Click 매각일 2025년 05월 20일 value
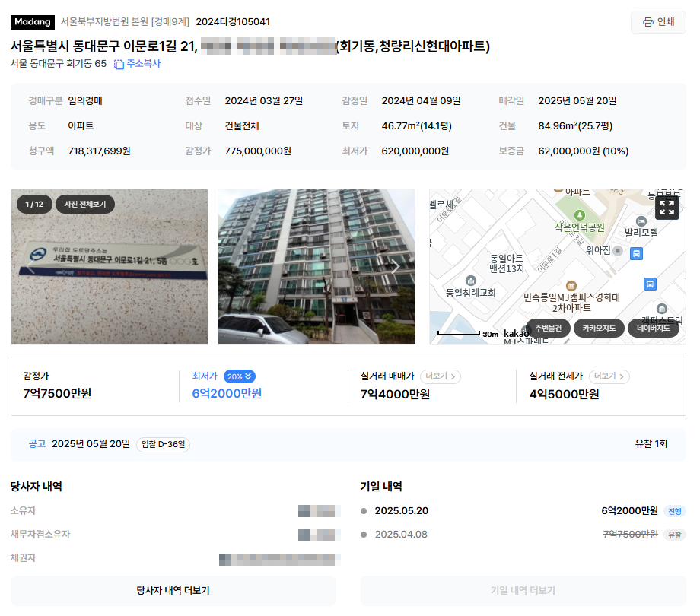700x616 pixels. [577, 101]
